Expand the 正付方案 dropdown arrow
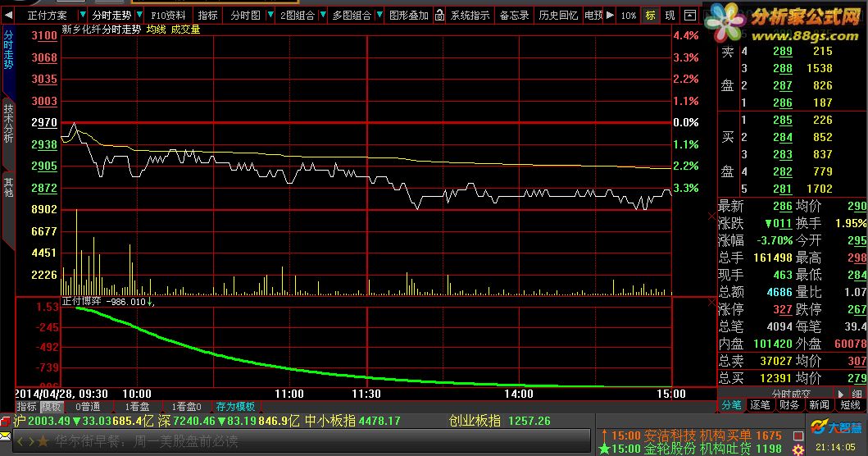 tap(82, 15)
